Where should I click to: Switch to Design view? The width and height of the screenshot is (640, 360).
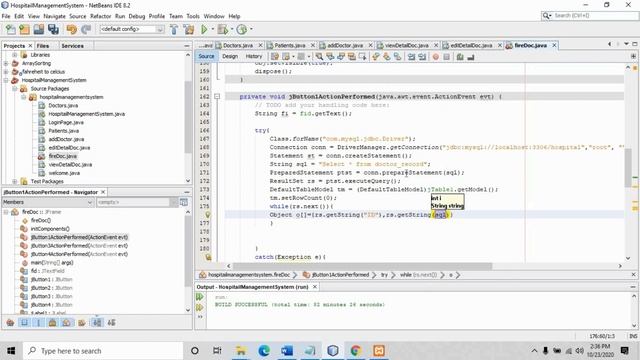(230, 56)
